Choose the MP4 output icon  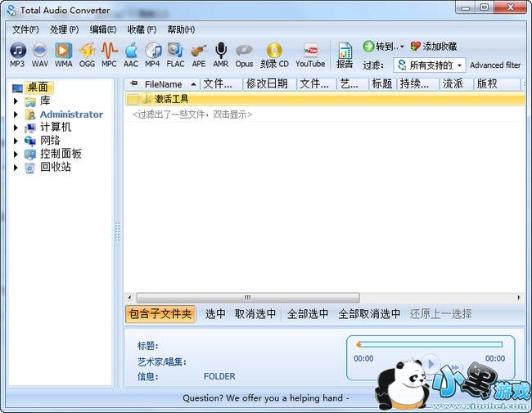[153, 55]
